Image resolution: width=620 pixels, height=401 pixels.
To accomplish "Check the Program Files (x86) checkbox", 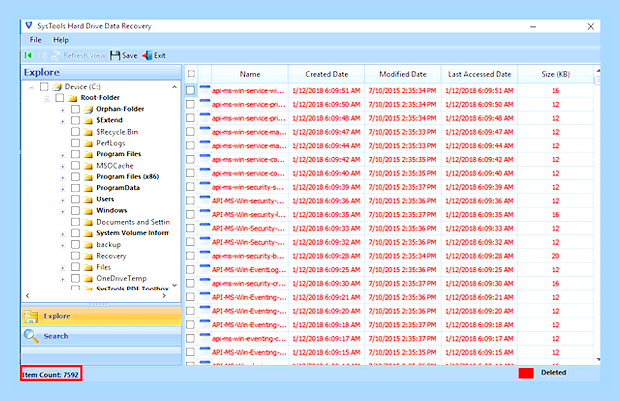I will pyautogui.click(x=75, y=177).
